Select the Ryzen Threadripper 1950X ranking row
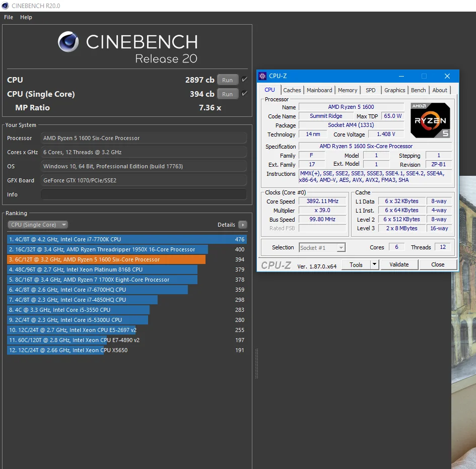This screenshot has height=469, width=476. (127, 249)
